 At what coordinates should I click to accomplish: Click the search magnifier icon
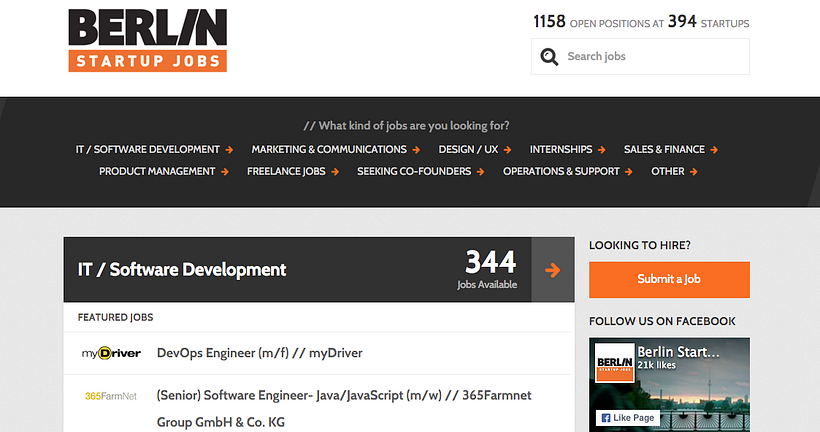coord(549,56)
